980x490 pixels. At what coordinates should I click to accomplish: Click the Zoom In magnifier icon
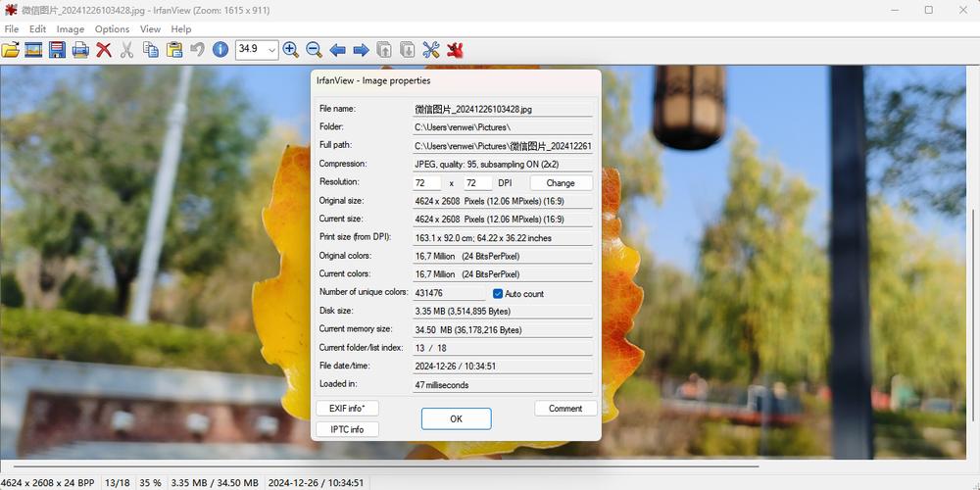point(291,50)
